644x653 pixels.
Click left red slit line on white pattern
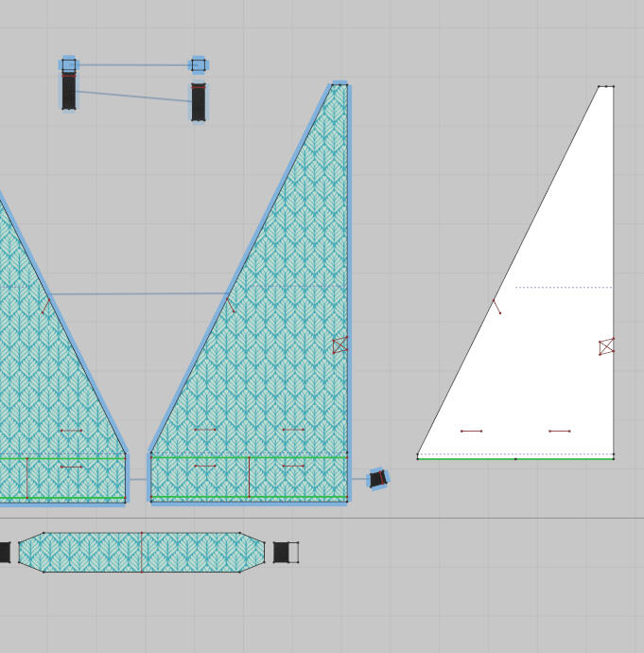click(471, 432)
